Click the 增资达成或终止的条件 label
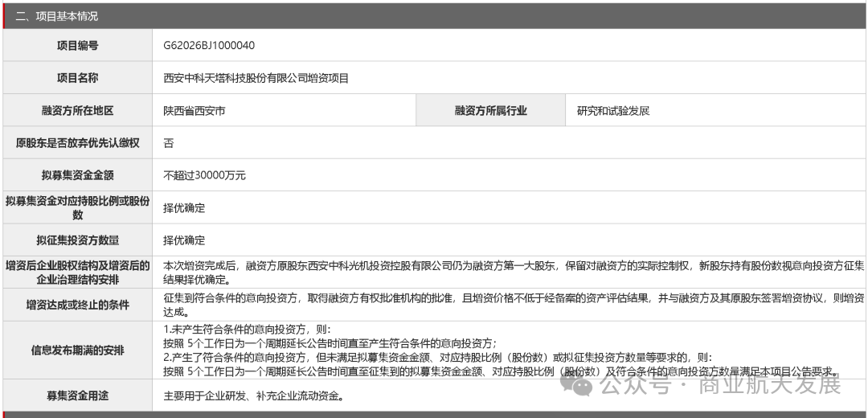This screenshot has width=868, height=418. [x=77, y=305]
